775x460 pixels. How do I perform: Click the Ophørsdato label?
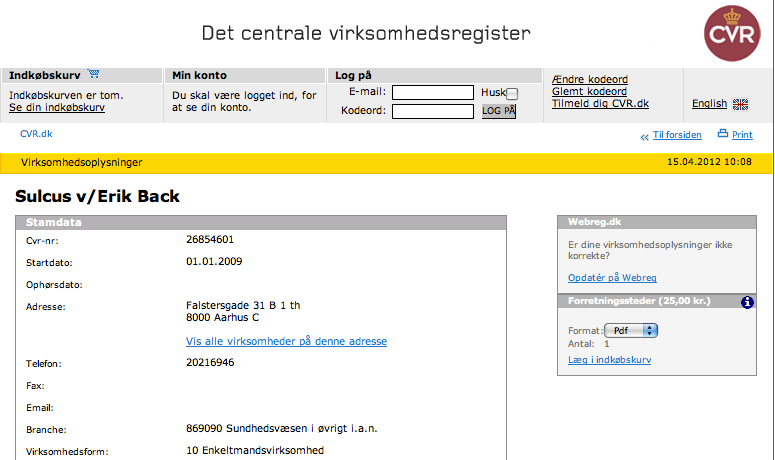[x=54, y=285]
